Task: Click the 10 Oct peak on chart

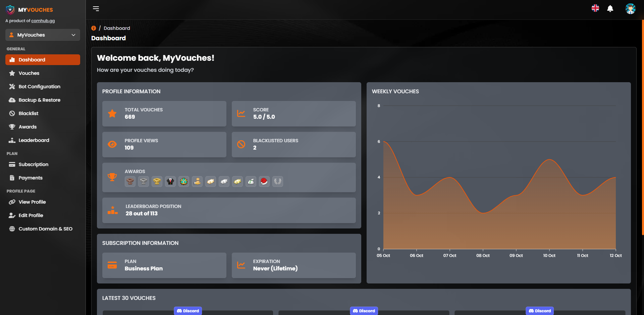Action: 549,160
